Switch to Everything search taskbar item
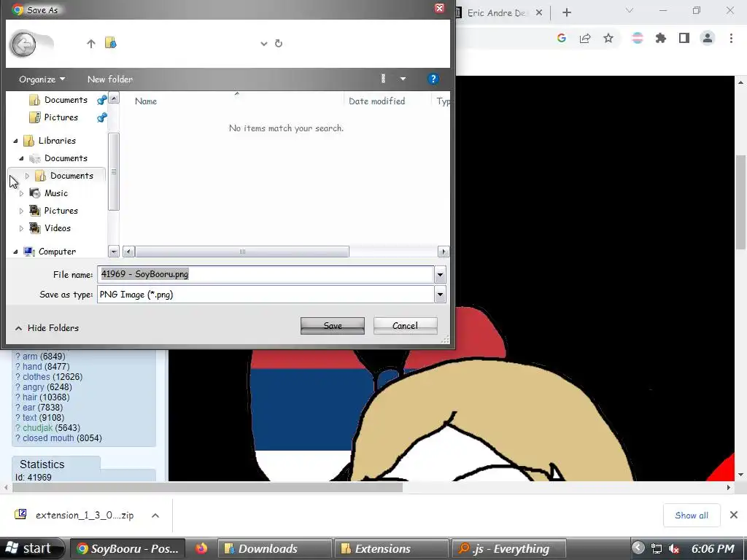 point(508,548)
